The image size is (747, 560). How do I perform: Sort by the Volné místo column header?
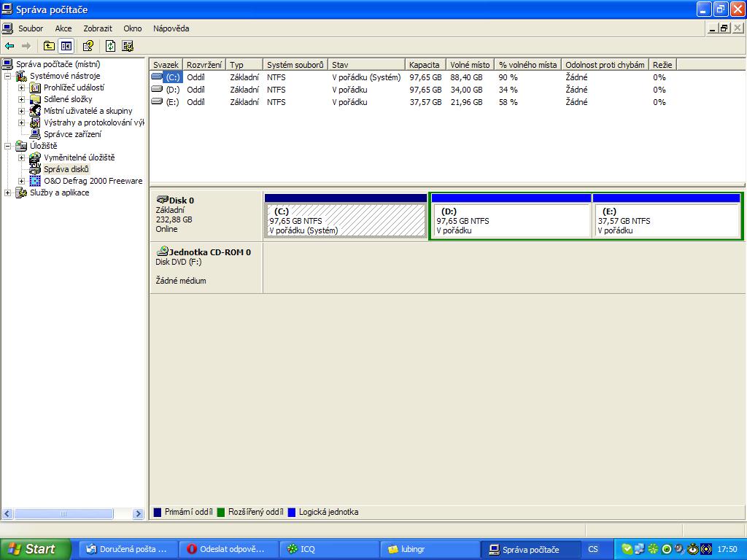[x=470, y=65]
